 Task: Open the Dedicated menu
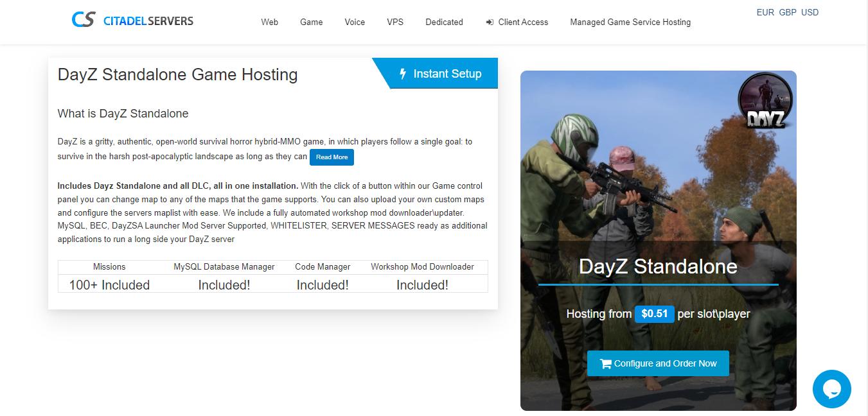tap(444, 22)
